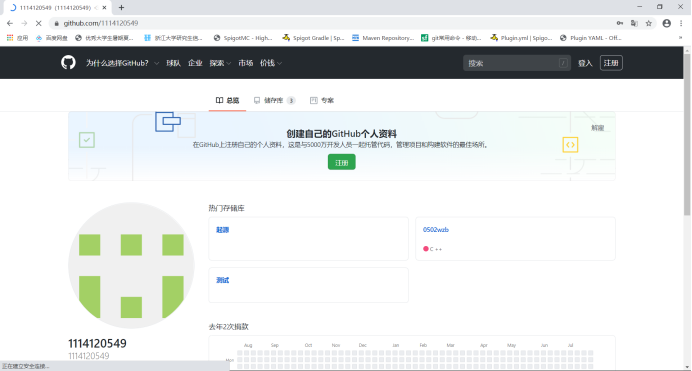The image size is (692, 371).
Task: Click the site lock icon in address bar
Action: [x=56, y=23]
